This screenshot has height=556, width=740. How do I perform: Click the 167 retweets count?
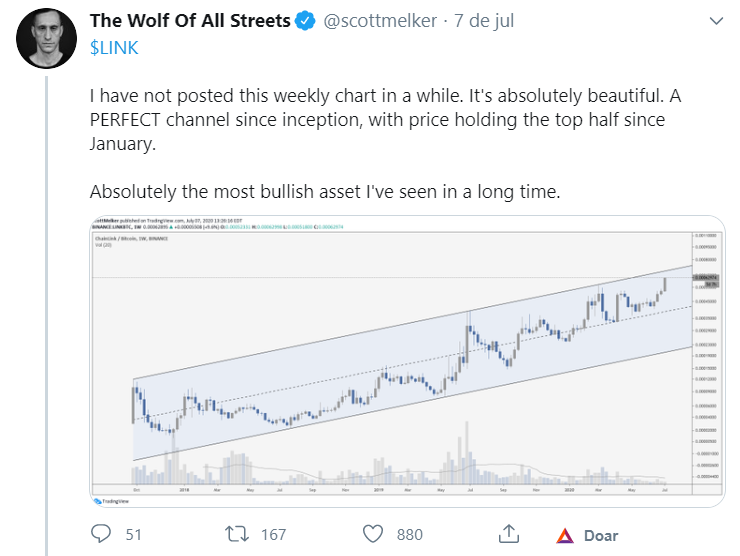(273, 535)
